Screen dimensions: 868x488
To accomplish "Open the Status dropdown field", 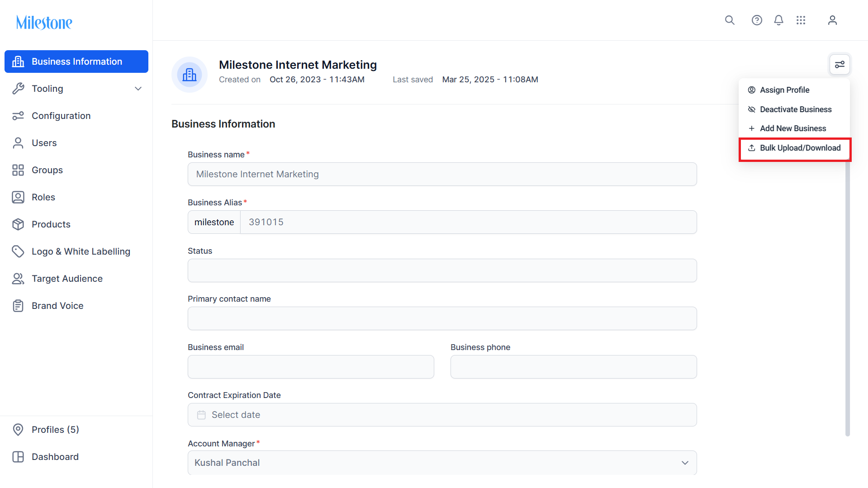I will click(x=442, y=270).
